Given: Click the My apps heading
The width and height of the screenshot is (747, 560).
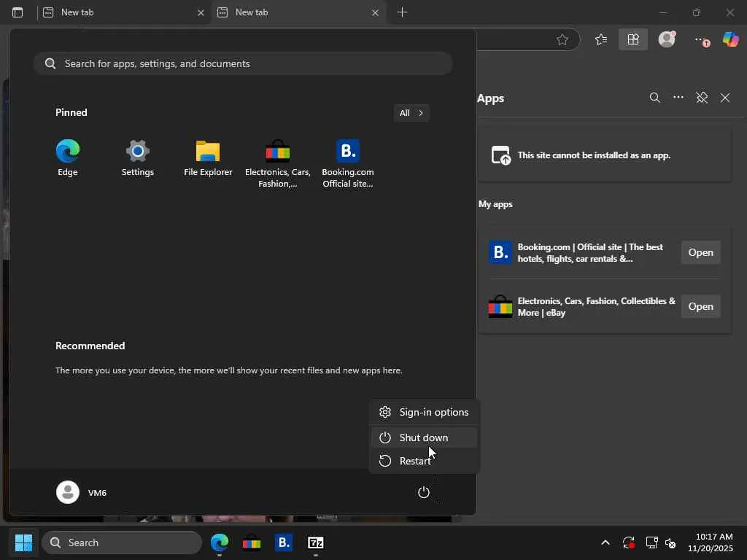Looking at the screenshot, I should pyautogui.click(x=495, y=204).
